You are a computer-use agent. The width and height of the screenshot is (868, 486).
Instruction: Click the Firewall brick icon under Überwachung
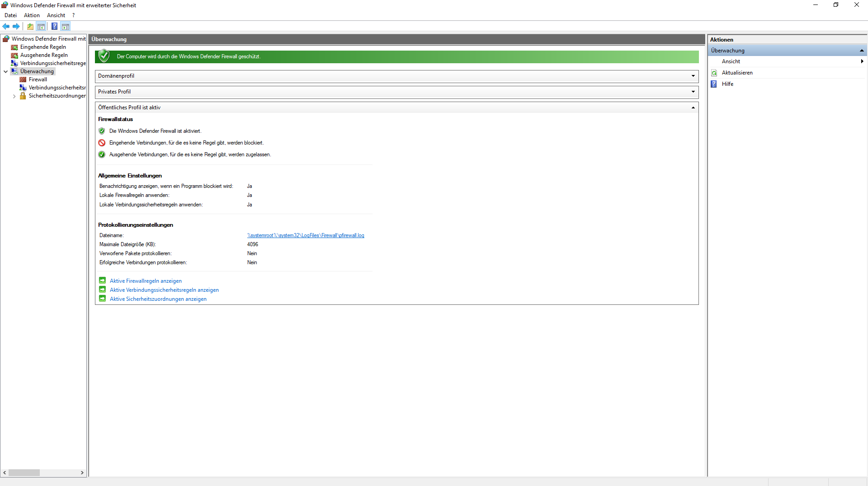23,79
